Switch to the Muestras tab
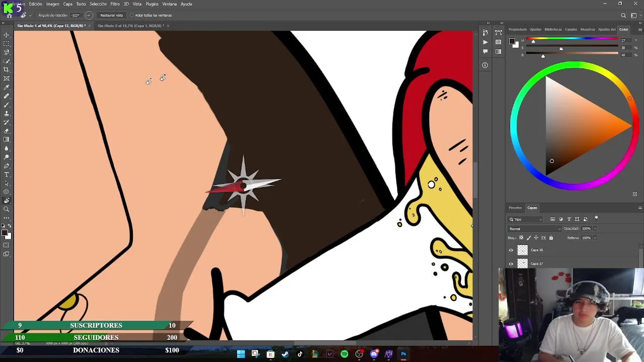 click(588, 30)
